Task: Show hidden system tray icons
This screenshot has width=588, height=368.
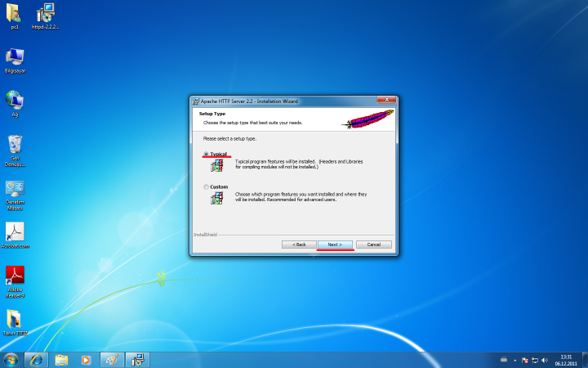Action: 515,360
